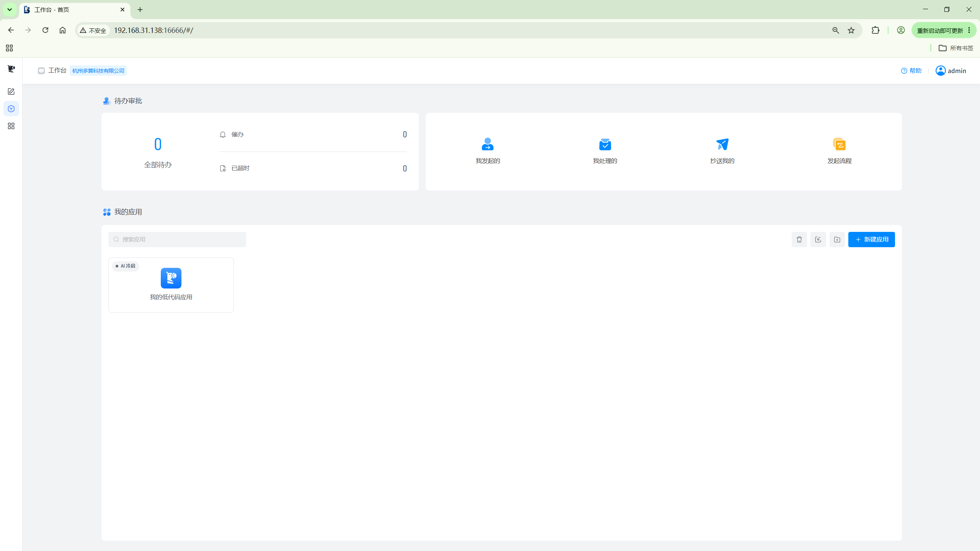
Task: Reload the browser page
Action: point(45,30)
